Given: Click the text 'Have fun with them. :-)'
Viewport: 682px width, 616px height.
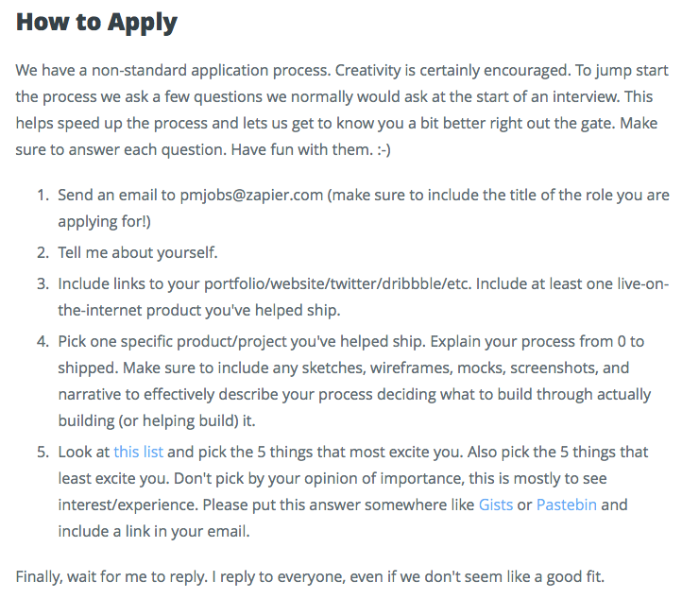Looking at the screenshot, I should (x=311, y=149).
